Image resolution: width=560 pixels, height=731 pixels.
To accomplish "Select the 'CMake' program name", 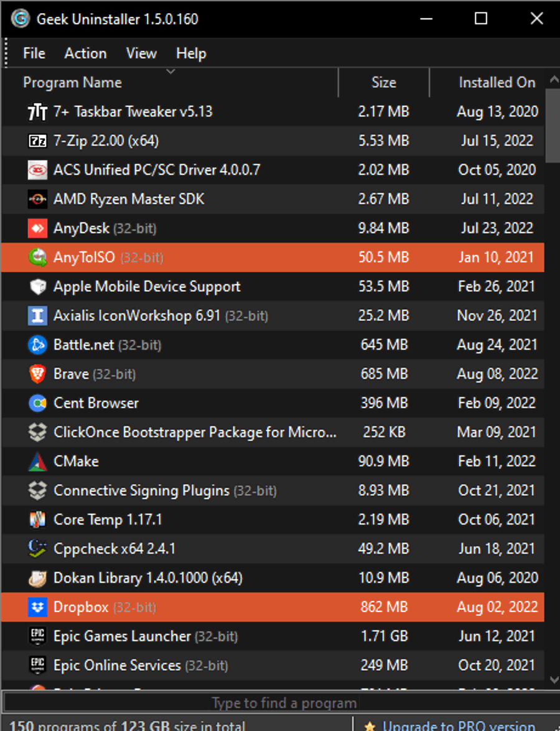I will 76,462.
